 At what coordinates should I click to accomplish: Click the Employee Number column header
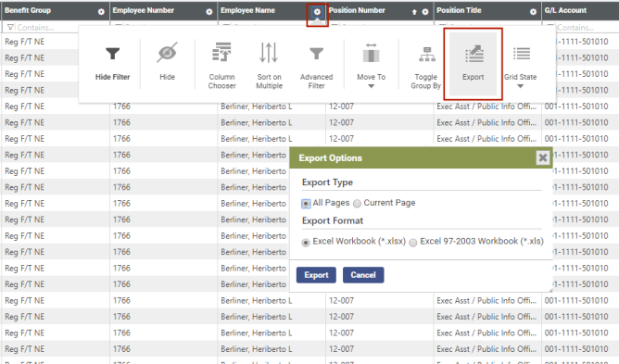pos(144,11)
